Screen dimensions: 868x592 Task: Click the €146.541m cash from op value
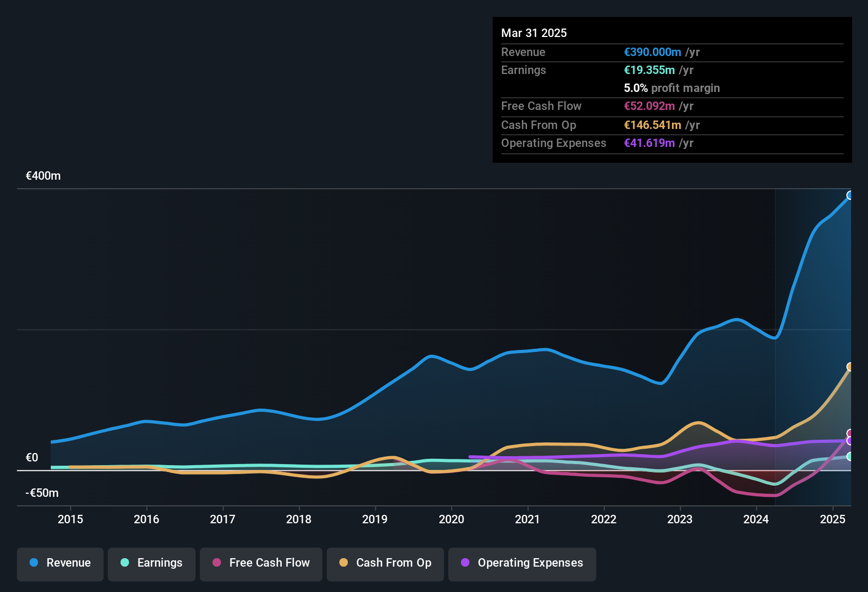(652, 125)
